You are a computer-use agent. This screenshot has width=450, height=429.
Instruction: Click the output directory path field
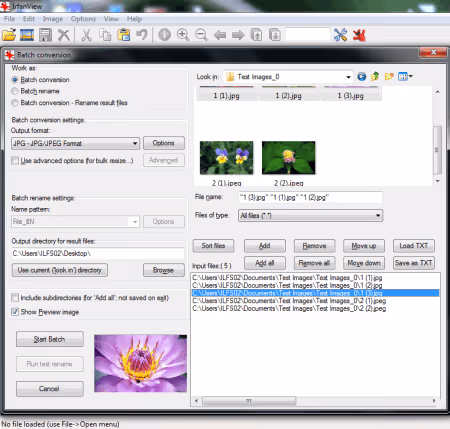pyautogui.click(x=98, y=253)
